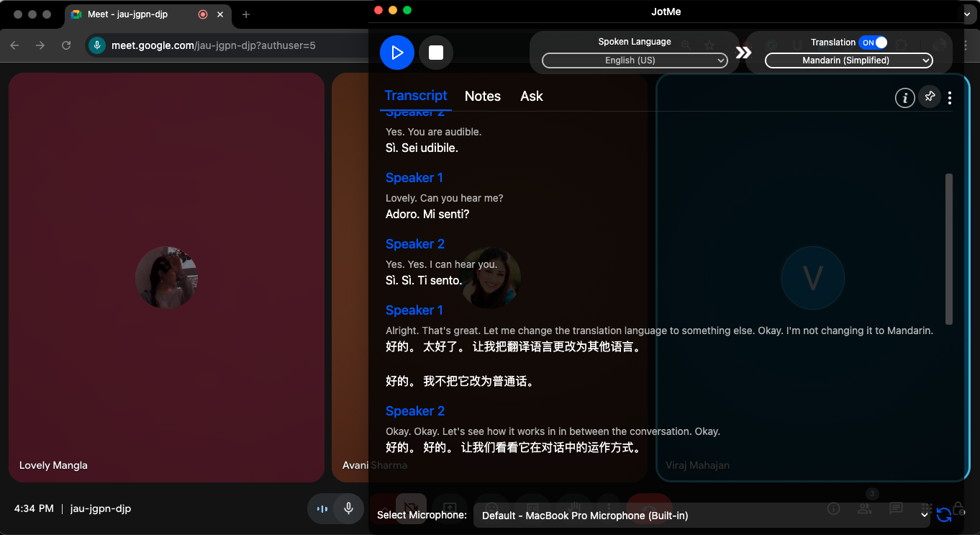Screen dimensions: 980x535
Task: Turn off the Translation toggle
Action: 873,42
